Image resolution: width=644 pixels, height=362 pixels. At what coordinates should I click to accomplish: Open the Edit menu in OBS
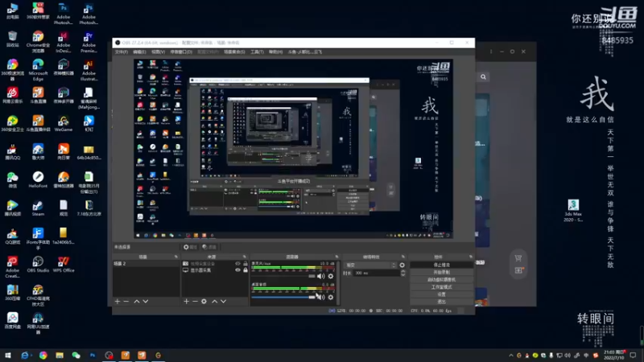pos(139,52)
